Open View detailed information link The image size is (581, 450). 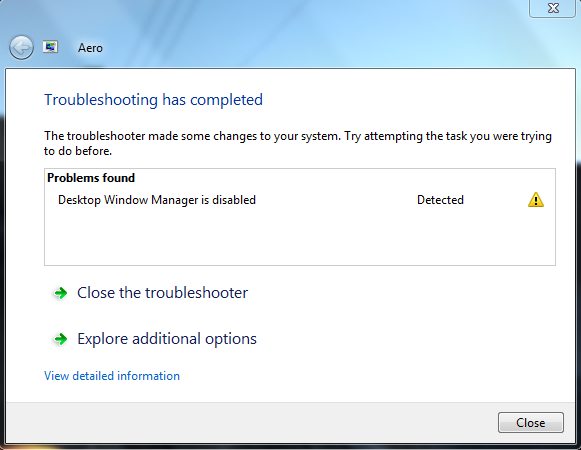pos(112,376)
